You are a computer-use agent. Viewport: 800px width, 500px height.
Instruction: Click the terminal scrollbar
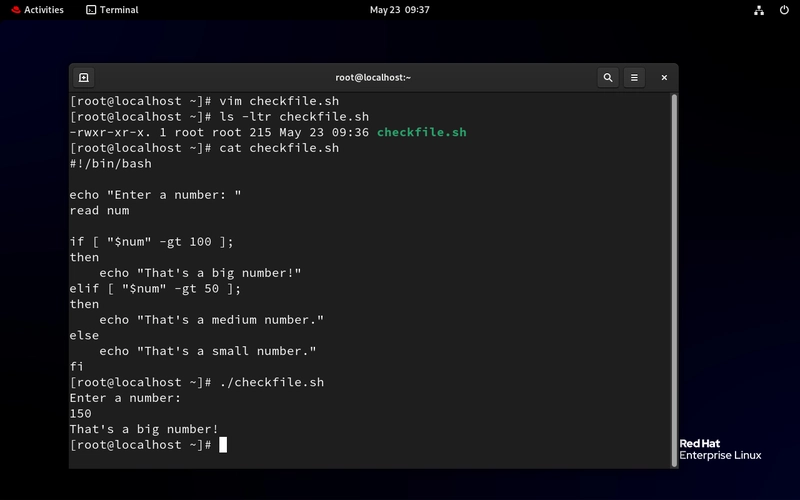pos(674,281)
